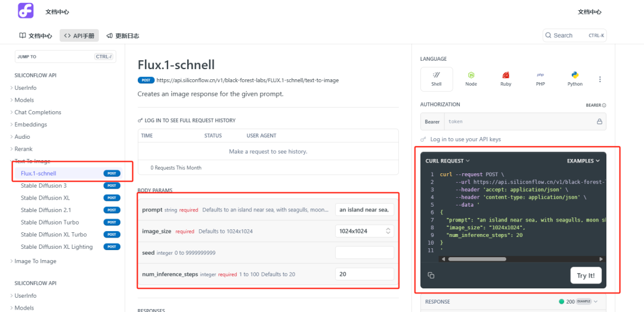Image resolution: width=644 pixels, height=312 pixels.
Task: Expand Chat Completions section
Action: pos(38,113)
